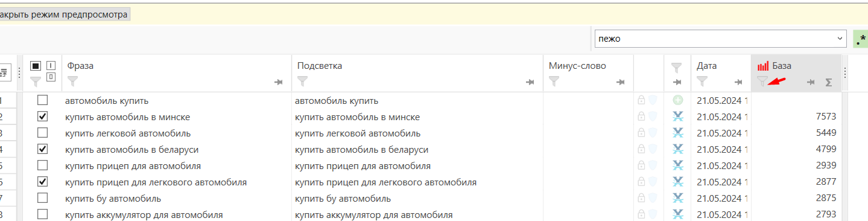Click the lock icon in купить автомобиль в беларуси row
The image size is (868, 221).
tap(642, 149)
